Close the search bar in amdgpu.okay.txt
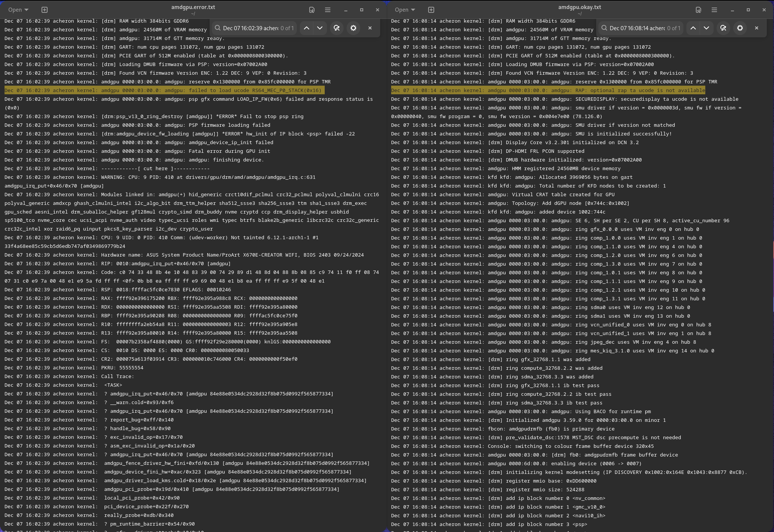The image size is (774, 532). 757,28
